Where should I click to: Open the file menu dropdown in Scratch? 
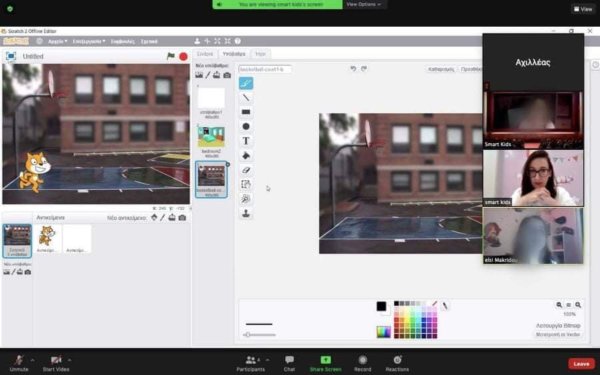click(x=57, y=41)
